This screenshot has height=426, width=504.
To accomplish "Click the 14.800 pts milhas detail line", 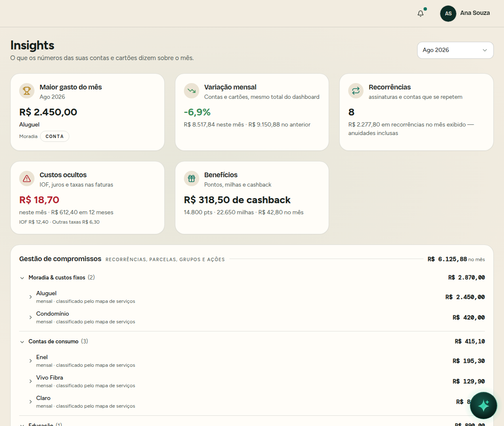I will (x=243, y=212).
